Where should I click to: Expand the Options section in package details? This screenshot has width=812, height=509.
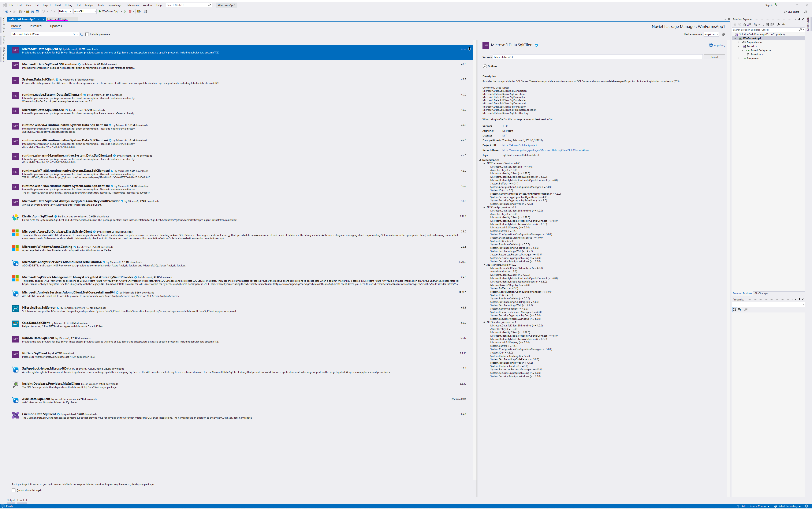point(485,66)
